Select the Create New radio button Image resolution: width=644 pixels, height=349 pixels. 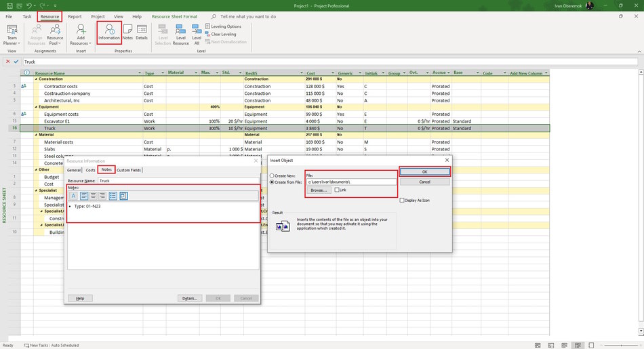point(272,176)
